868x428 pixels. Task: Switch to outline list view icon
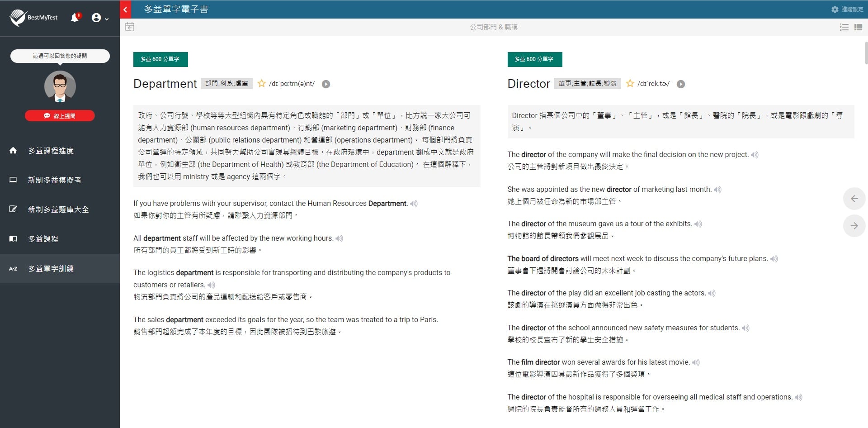pyautogui.click(x=844, y=27)
